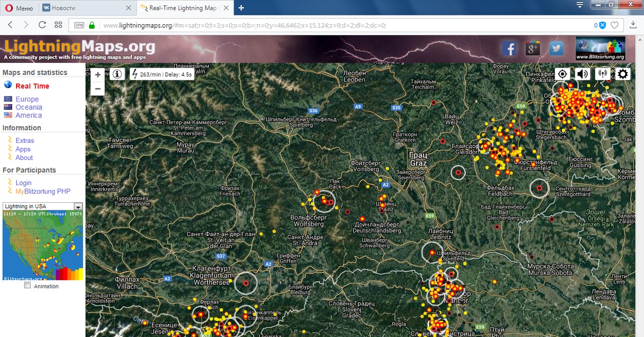
Task: Go back in browser history
Action: point(10,25)
